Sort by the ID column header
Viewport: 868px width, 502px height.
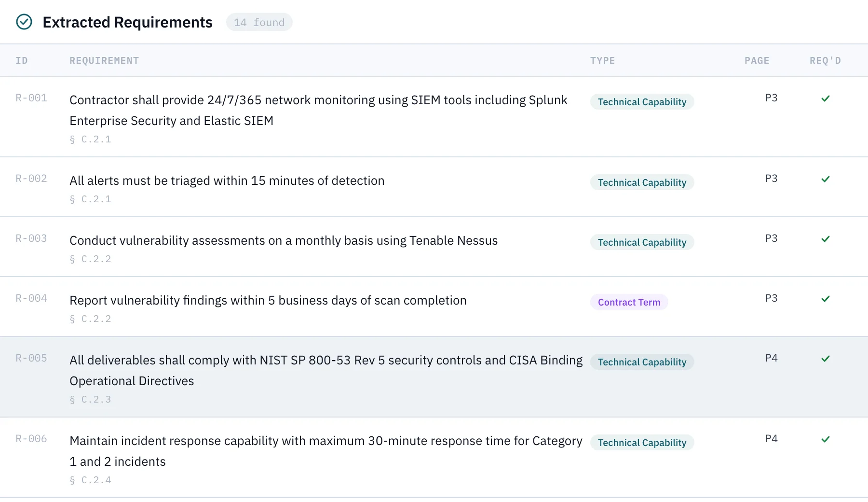click(x=22, y=61)
